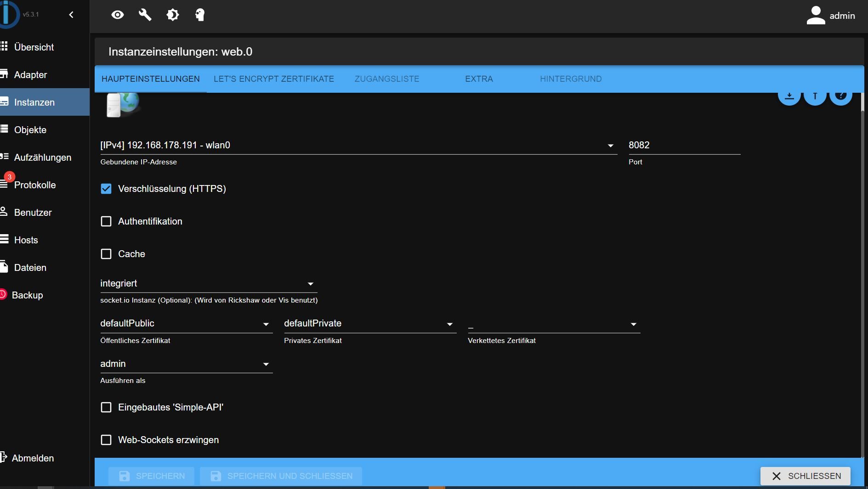Click the Port input field
The image size is (868, 489).
685,146
